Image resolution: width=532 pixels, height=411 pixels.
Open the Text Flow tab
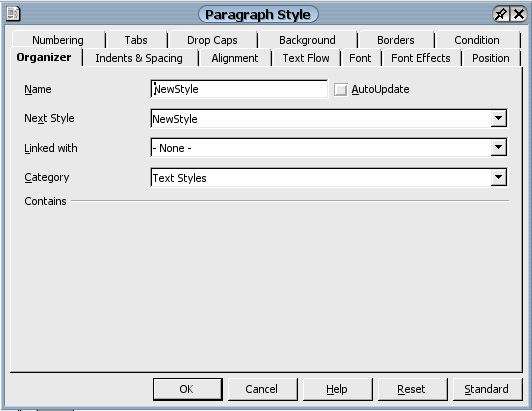tap(306, 58)
